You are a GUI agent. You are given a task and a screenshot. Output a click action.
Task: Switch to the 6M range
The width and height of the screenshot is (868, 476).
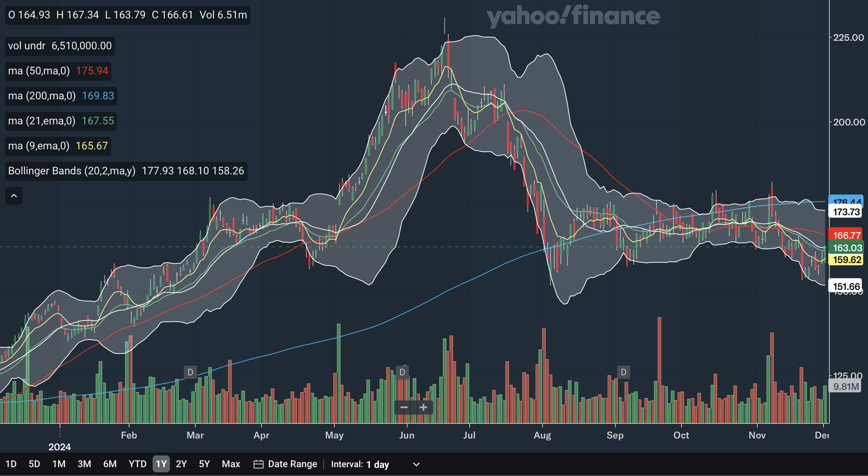click(x=110, y=464)
